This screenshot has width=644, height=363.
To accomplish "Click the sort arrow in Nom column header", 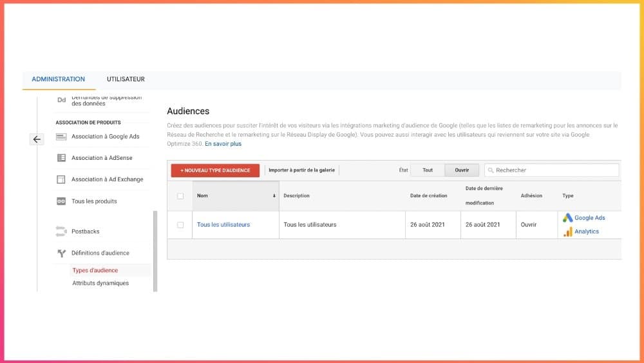I will pyautogui.click(x=274, y=195).
